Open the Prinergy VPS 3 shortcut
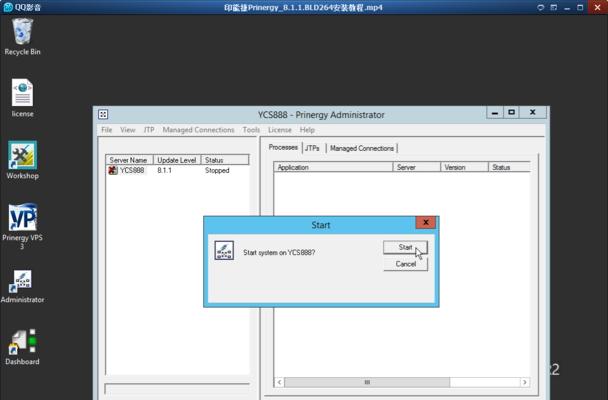608x400 pixels. [22, 226]
